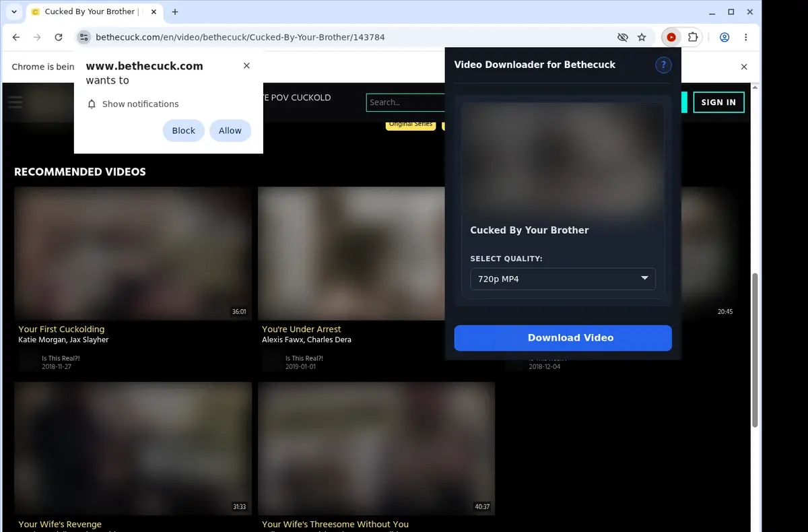Image resolution: width=808 pixels, height=532 pixels.
Task: Open the Extensions puzzle menu
Action: click(x=692, y=37)
